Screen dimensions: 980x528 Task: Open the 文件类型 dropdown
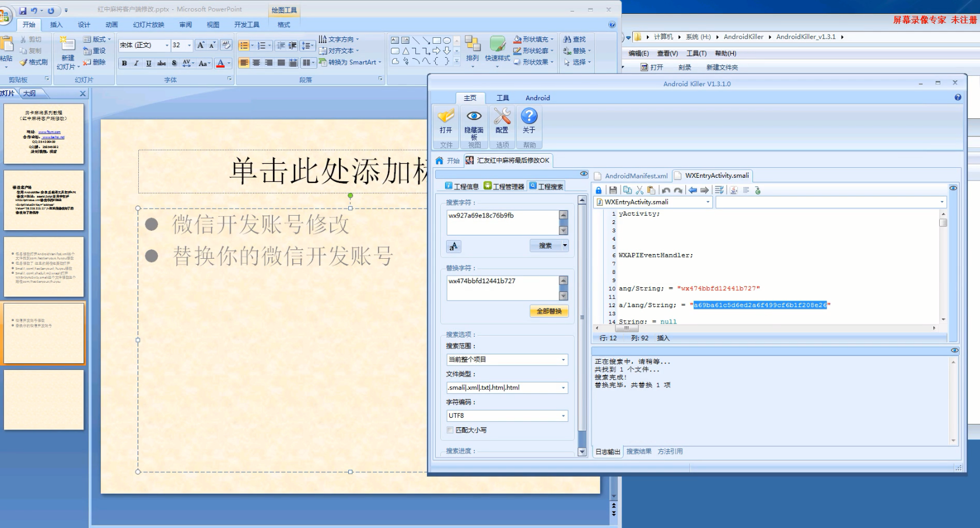[563, 388]
